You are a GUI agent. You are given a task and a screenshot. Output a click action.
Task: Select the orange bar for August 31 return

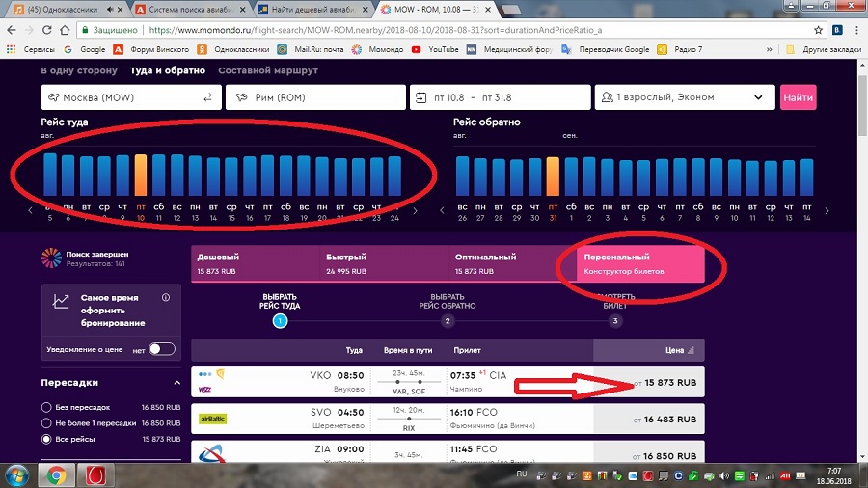(553, 176)
